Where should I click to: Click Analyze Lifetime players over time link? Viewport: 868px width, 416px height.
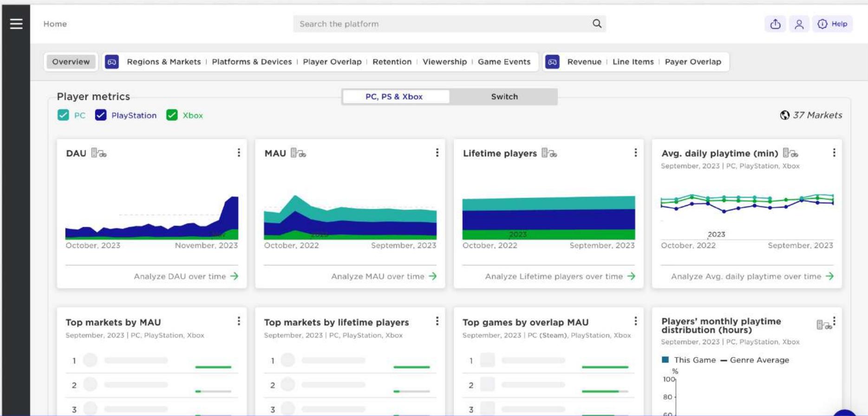point(560,276)
